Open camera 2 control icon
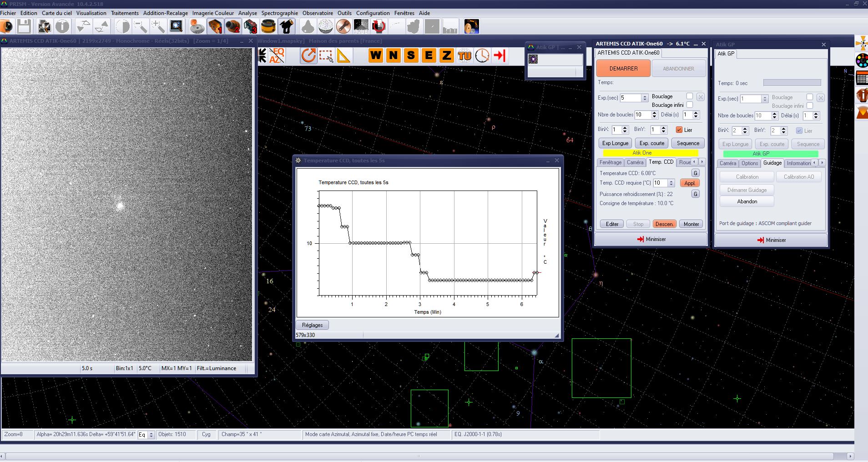 click(x=233, y=27)
